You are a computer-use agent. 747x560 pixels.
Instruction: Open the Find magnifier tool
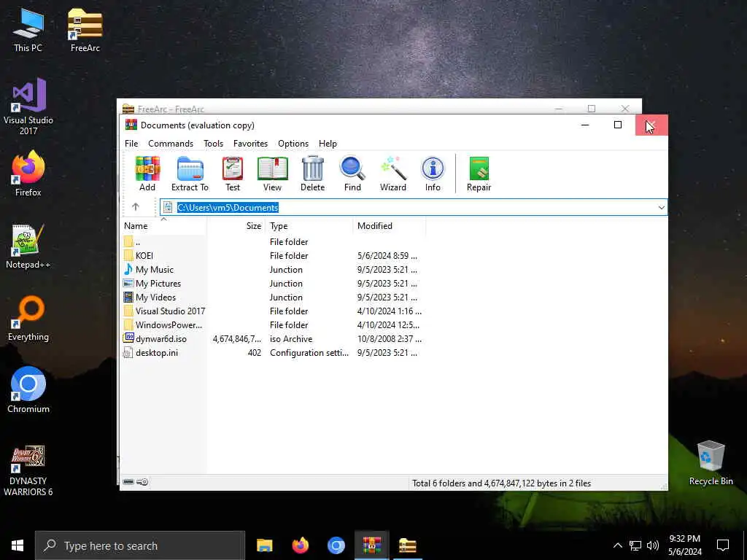[352, 174]
